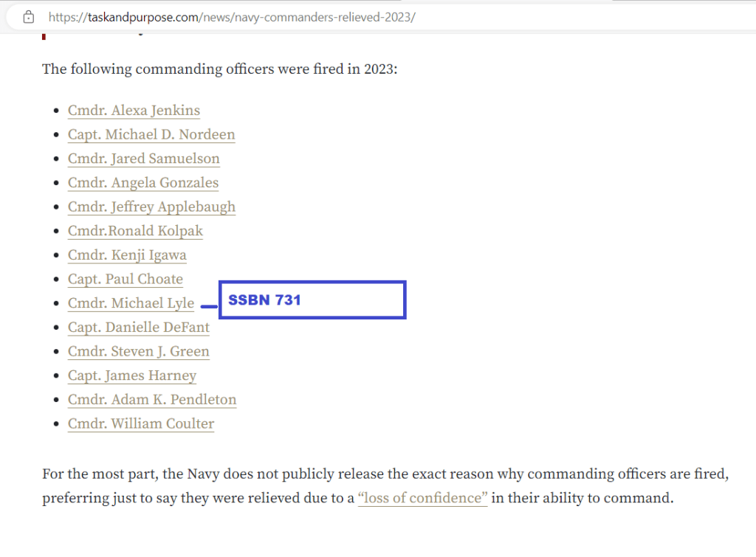Open the Cmdr. Steven J. Green link
Viewport: 756px width, 557px height.
pos(138,351)
